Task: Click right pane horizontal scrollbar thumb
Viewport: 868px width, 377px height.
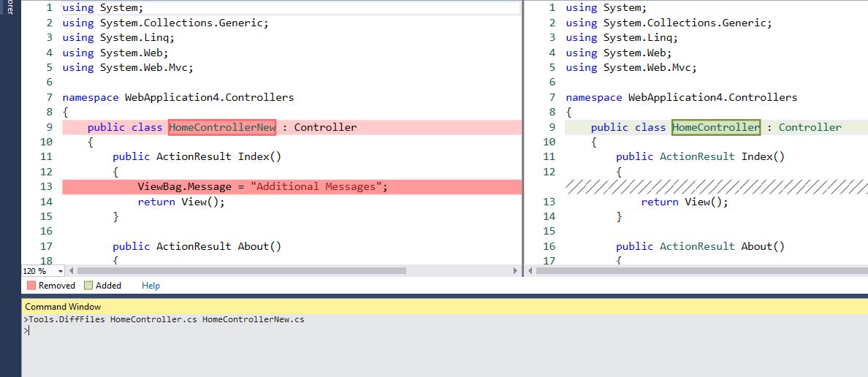Action: 701,271
